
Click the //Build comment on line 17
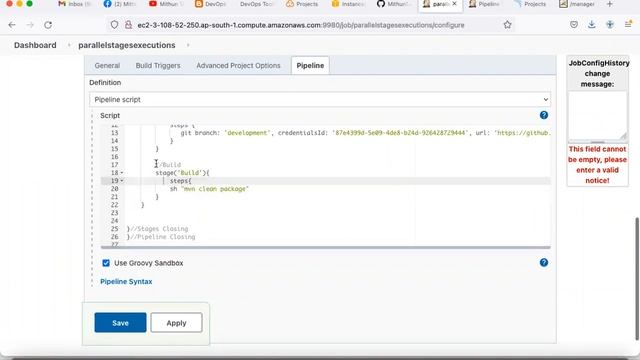coord(170,164)
